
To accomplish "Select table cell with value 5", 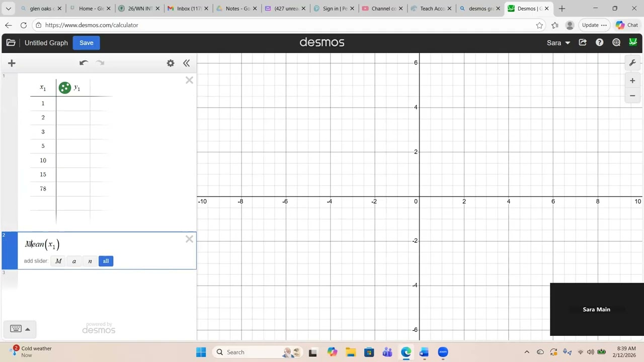I will pyautogui.click(x=43, y=146).
